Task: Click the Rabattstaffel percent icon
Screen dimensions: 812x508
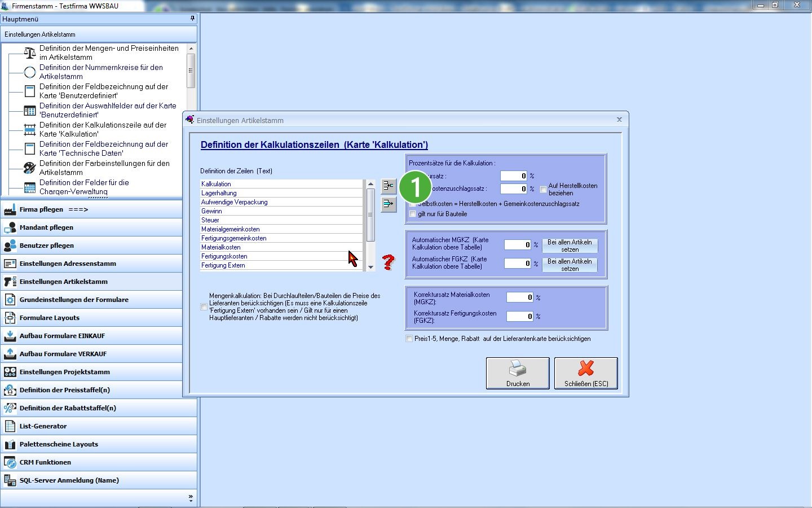Action: (x=10, y=408)
